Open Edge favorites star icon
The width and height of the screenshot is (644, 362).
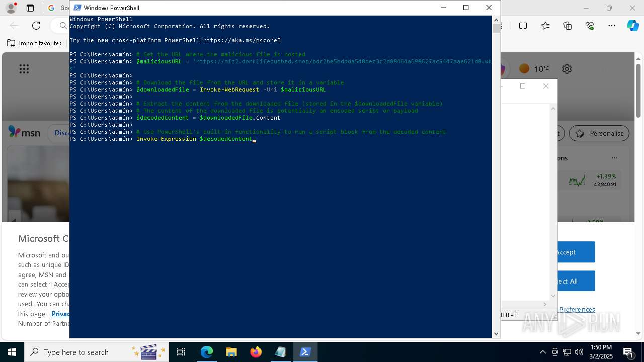(x=545, y=26)
